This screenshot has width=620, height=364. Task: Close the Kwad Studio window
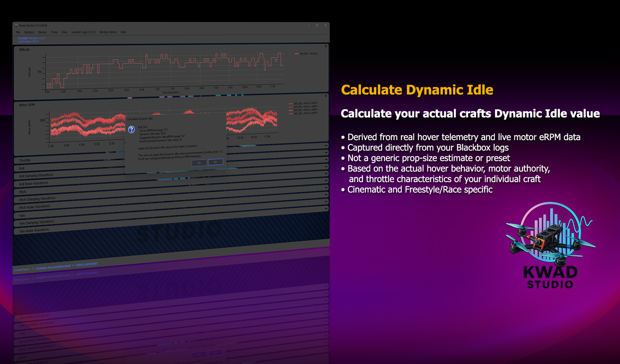point(325,25)
